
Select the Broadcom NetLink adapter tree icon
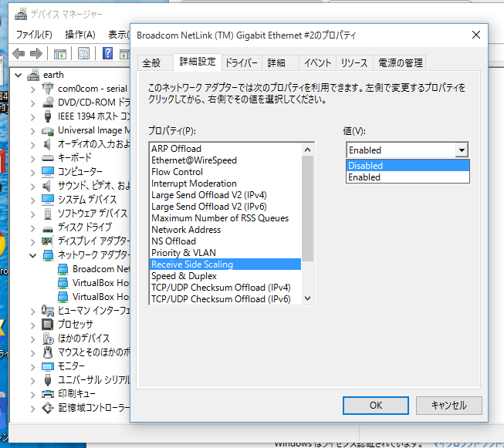63,269
